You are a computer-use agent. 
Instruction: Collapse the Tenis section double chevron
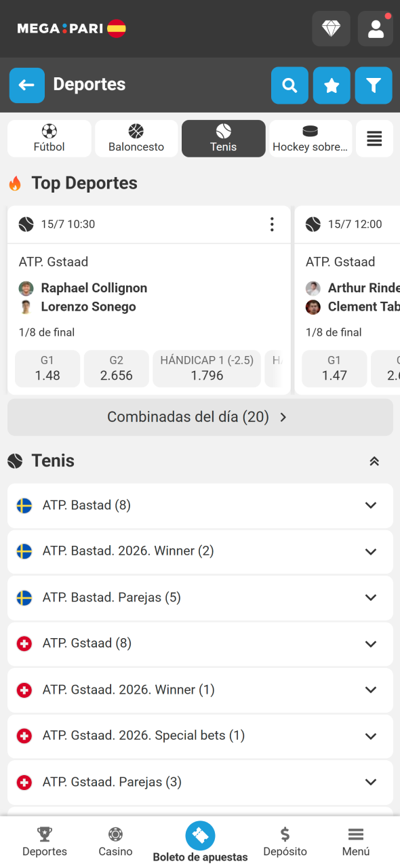[374, 461]
